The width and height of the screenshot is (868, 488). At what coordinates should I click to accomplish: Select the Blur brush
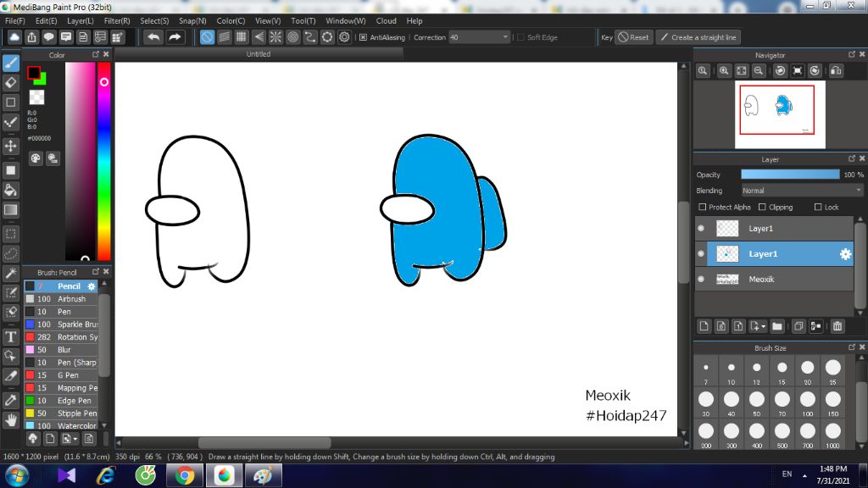click(61, 350)
